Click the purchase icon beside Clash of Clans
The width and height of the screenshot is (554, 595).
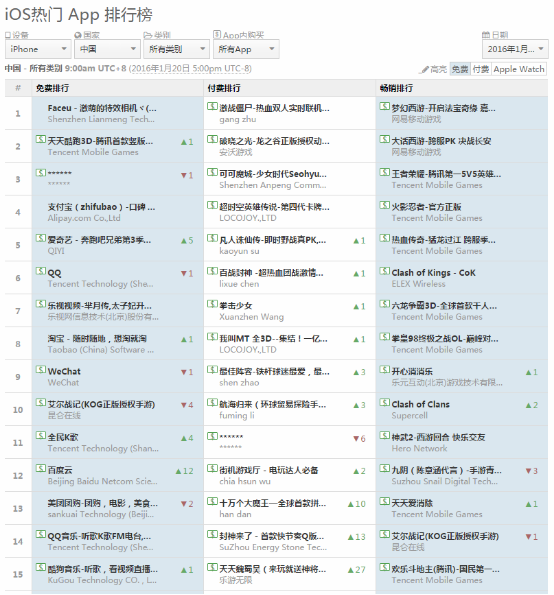point(385,403)
